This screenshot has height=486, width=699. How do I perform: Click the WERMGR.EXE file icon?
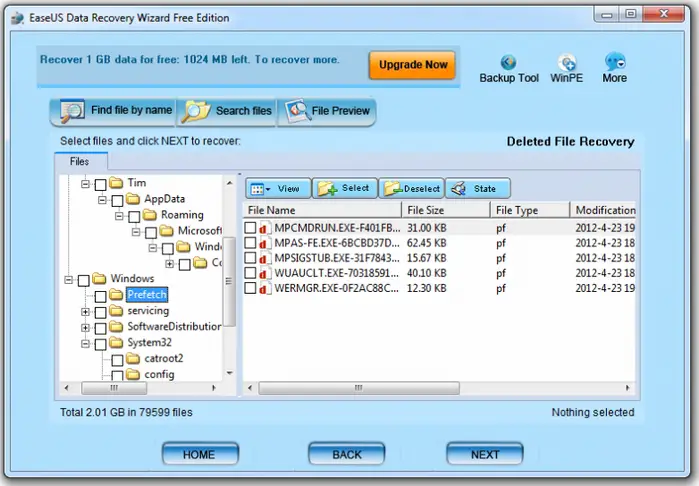(x=265, y=288)
